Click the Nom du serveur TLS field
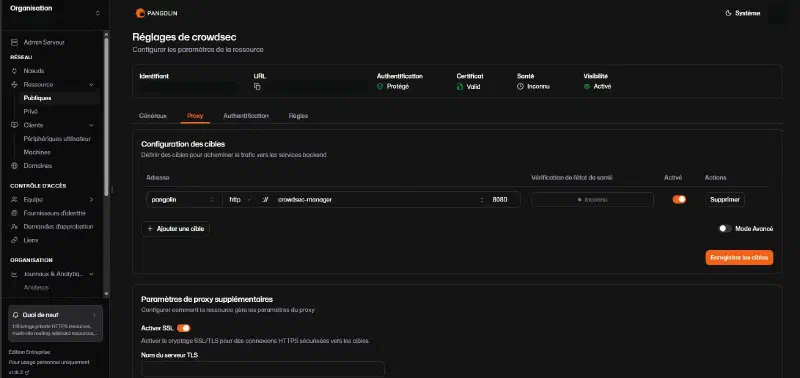Screen dimensions: 800x378 pyautogui.click(x=263, y=369)
